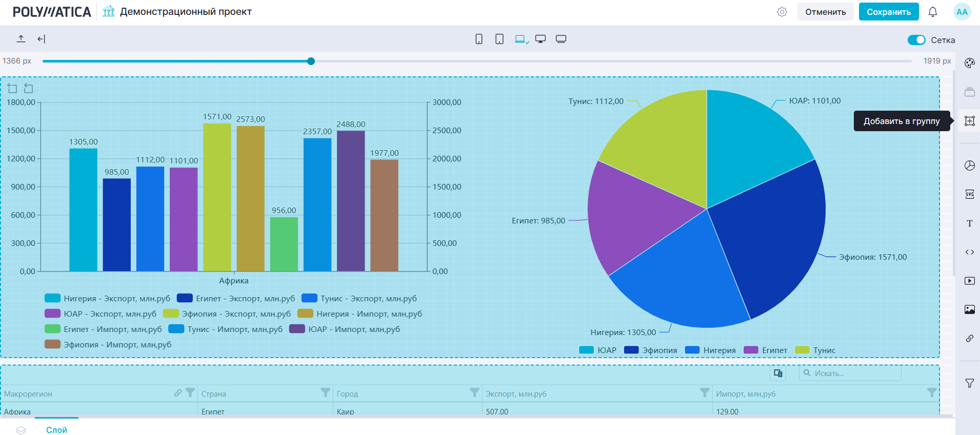Viewport: 980px width, 435px height.
Task: Click the Add to group icon
Action: (x=969, y=121)
